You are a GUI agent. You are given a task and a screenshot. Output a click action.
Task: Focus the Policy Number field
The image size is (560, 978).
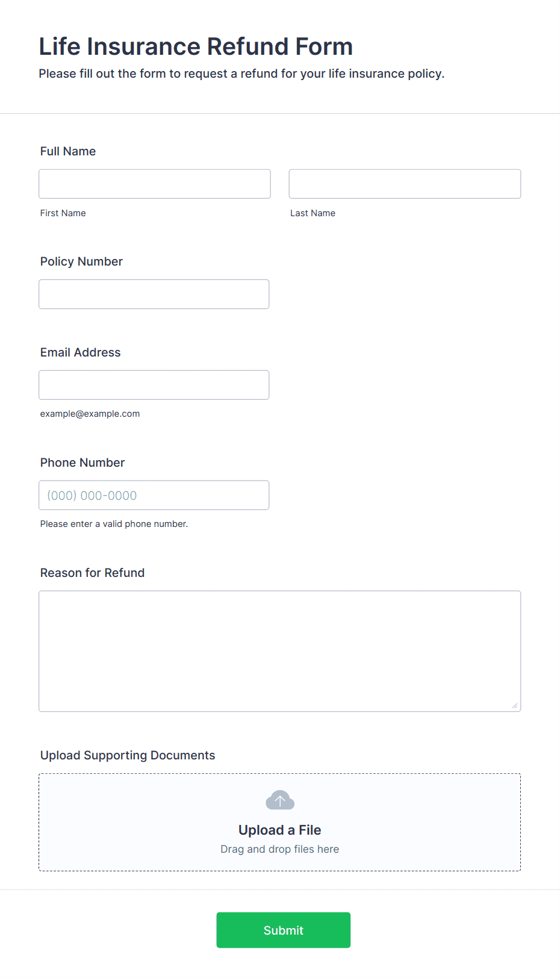[154, 294]
